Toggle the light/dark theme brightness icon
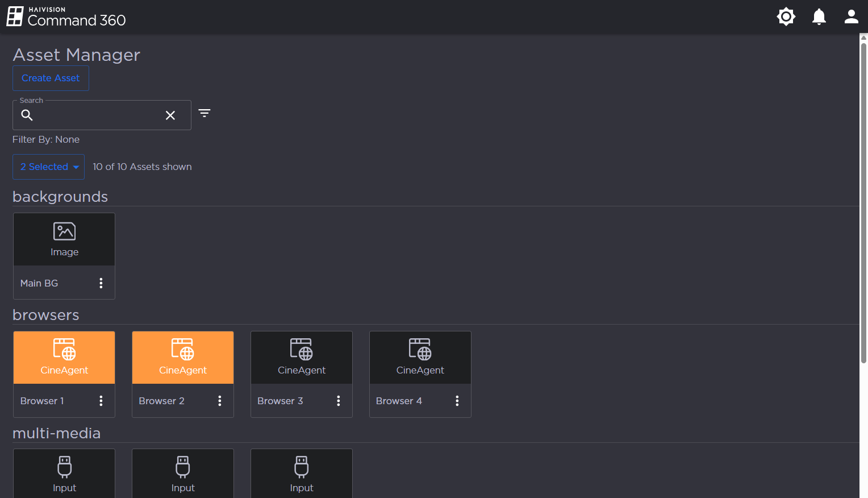Viewport: 868px width, 498px height. [x=786, y=16]
